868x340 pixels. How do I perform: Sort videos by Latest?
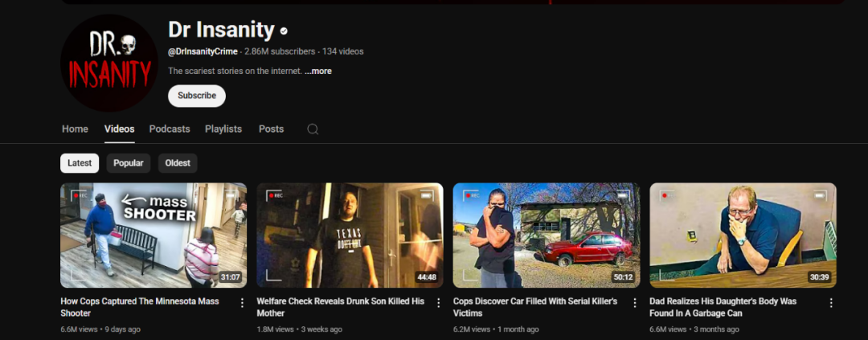point(80,163)
